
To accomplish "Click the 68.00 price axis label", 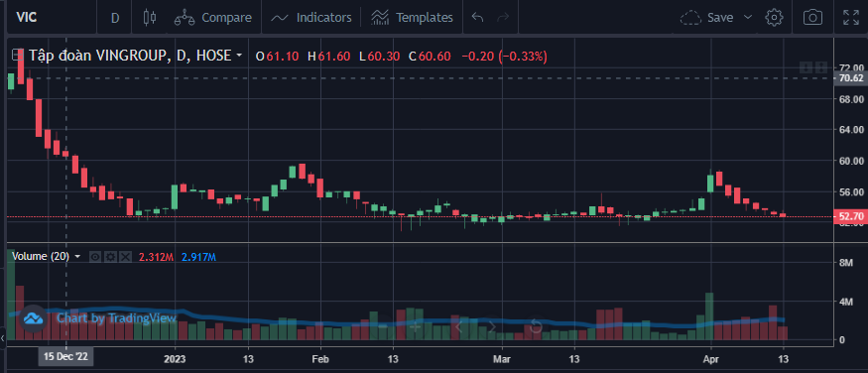I will tap(851, 99).
